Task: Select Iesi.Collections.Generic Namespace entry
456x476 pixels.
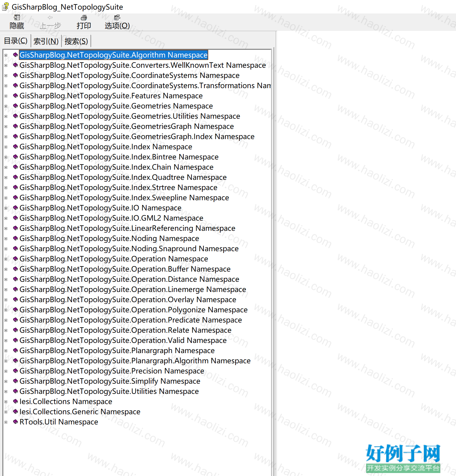Action: 80,412
